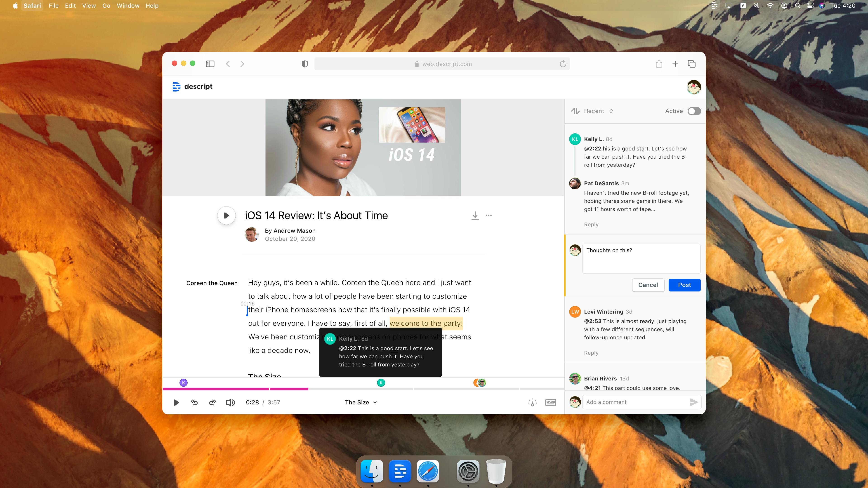Click the web.descript.com address bar
868x488 pixels.
[x=442, y=64]
